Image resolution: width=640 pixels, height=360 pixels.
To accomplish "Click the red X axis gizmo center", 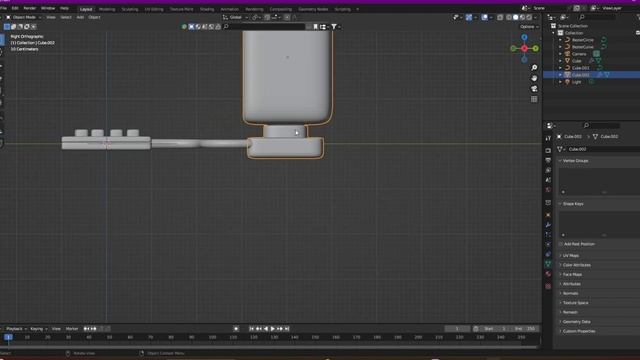I will (x=524, y=49).
